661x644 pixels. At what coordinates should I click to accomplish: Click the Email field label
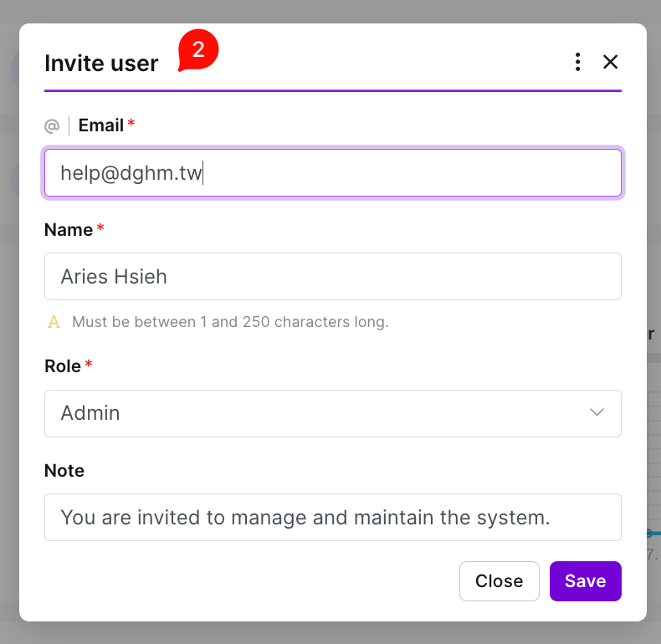[101, 125]
